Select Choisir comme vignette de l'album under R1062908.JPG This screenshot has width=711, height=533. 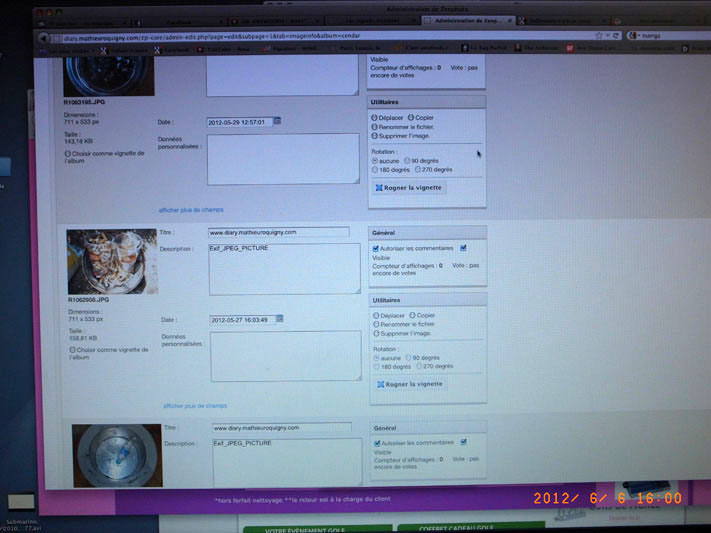click(x=72, y=350)
